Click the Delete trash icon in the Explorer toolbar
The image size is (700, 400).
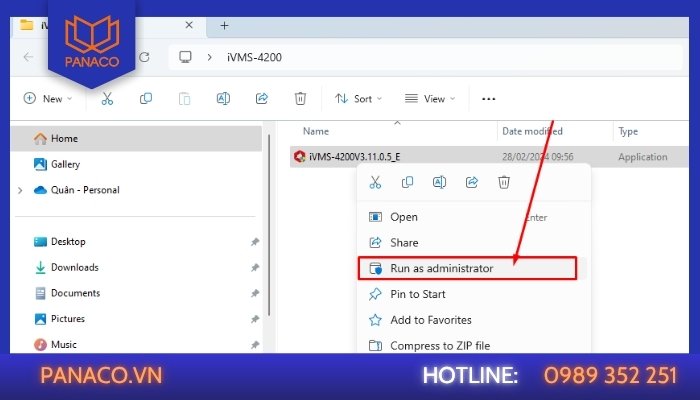300,99
